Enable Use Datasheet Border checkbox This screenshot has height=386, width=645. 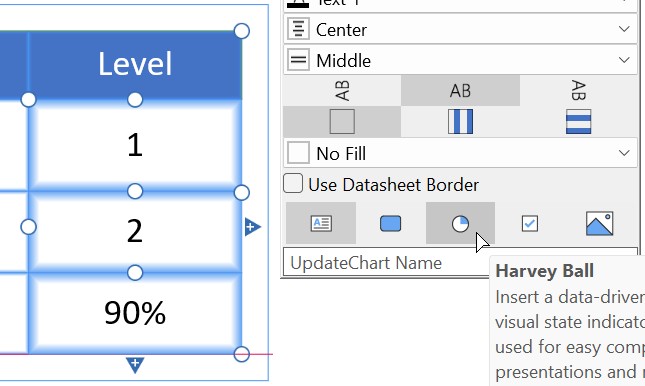pos(293,184)
